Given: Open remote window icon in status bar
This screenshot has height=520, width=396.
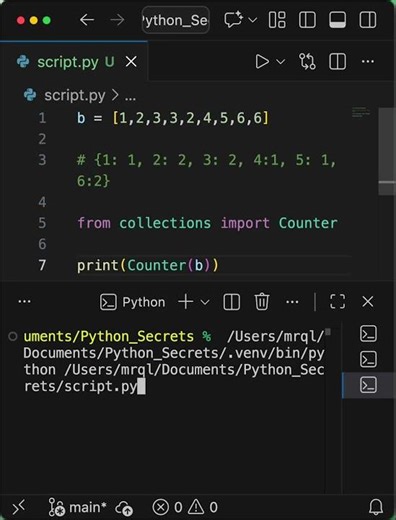Looking at the screenshot, I should click(19, 508).
